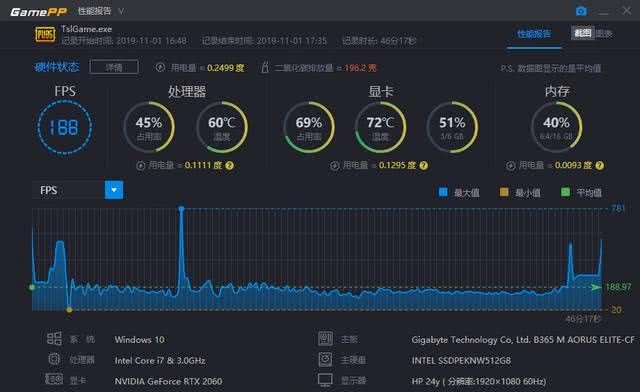Toggle the yellow 最小值 legend swatch

pos(504,192)
